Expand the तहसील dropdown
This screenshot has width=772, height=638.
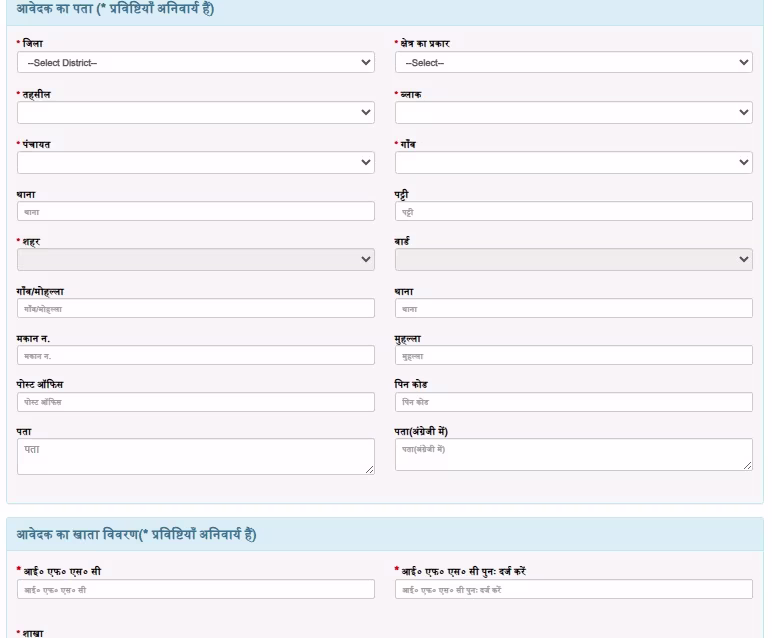click(195, 112)
